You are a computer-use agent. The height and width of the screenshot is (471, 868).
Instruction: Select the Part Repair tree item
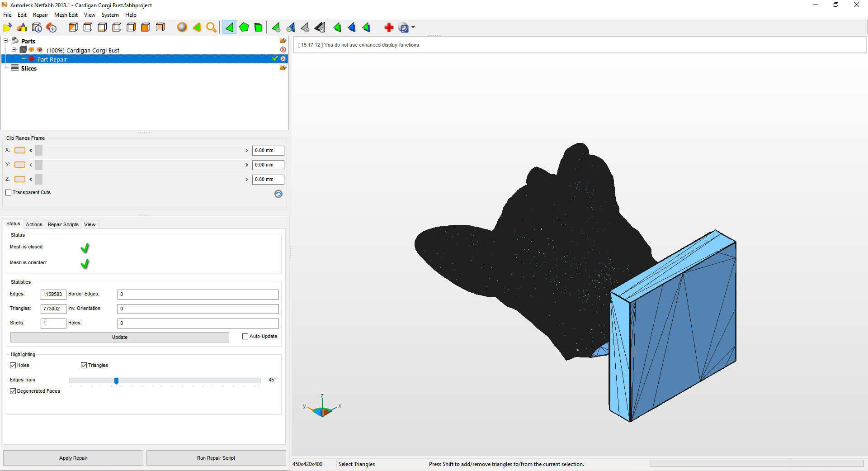pyautogui.click(x=52, y=59)
